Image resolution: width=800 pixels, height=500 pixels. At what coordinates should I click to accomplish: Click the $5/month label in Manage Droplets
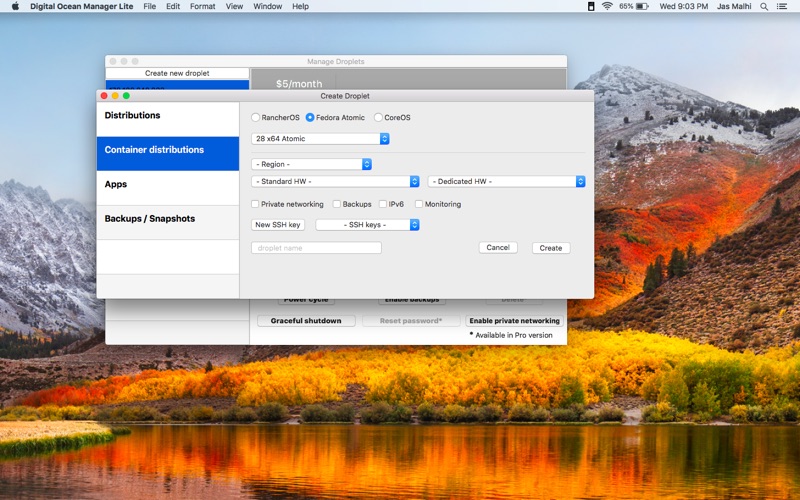299,84
